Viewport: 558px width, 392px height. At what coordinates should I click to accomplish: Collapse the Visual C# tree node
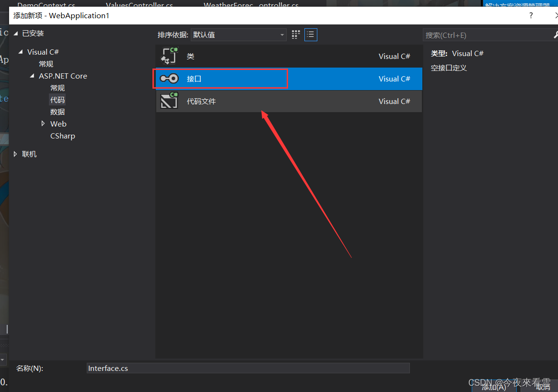pos(21,52)
